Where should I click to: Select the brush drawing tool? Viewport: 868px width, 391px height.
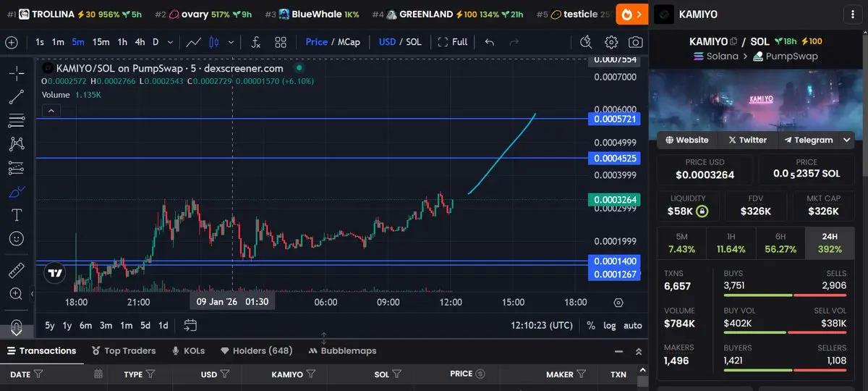click(16, 192)
